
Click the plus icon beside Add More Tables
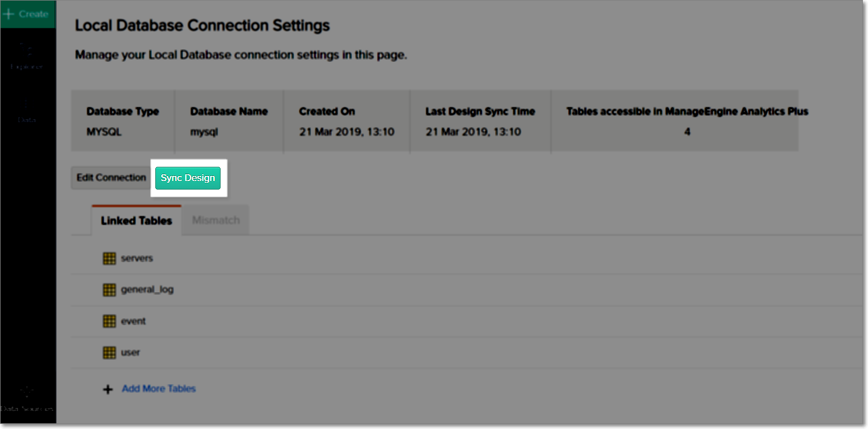(x=108, y=389)
